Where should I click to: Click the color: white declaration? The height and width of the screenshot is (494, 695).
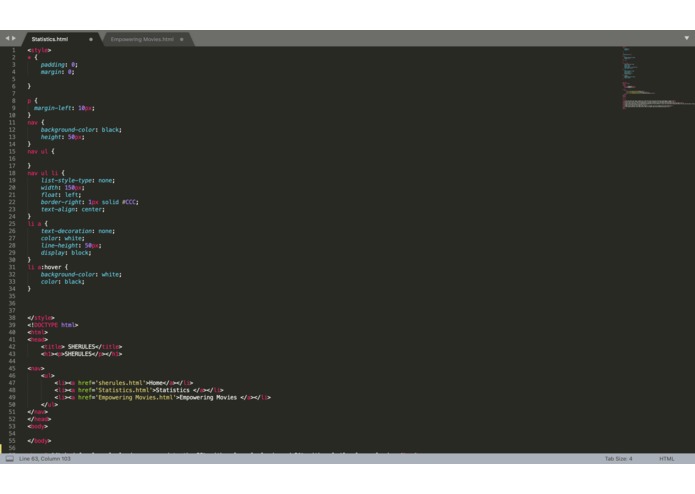tap(62, 238)
